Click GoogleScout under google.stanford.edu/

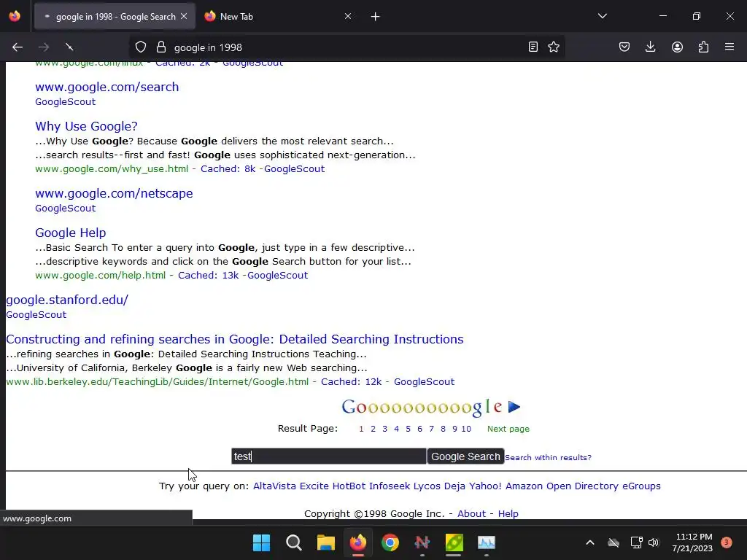(x=36, y=315)
